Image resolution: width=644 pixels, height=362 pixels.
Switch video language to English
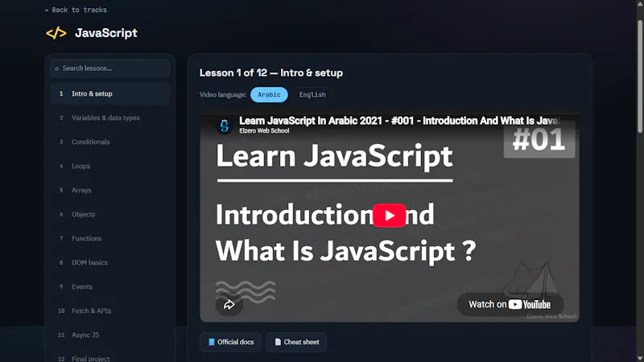point(312,95)
